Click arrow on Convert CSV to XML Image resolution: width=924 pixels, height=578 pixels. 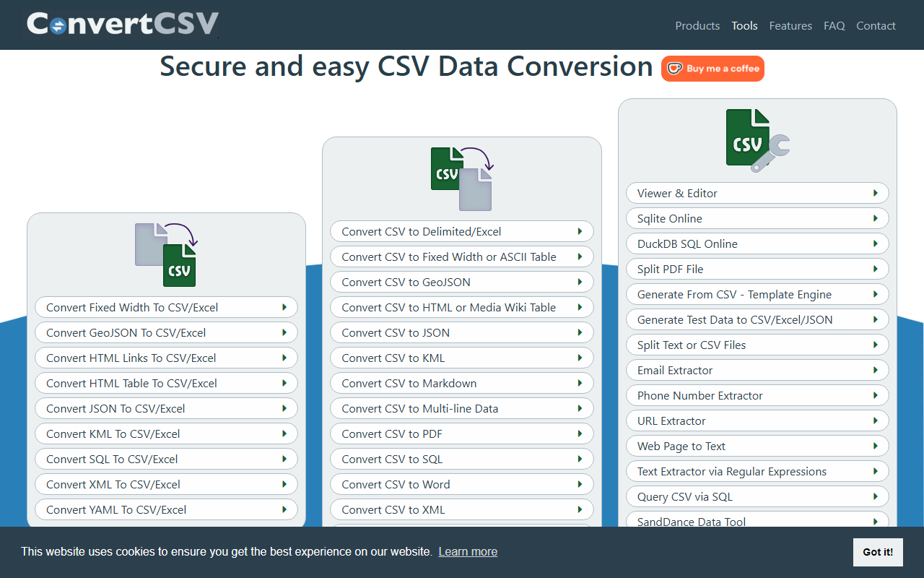click(580, 509)
